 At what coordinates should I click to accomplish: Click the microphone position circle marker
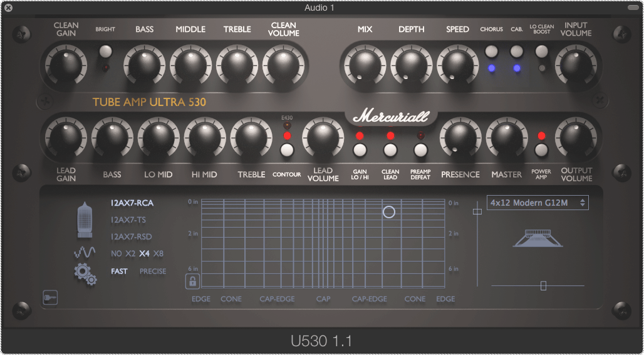[x=389, y=212]
